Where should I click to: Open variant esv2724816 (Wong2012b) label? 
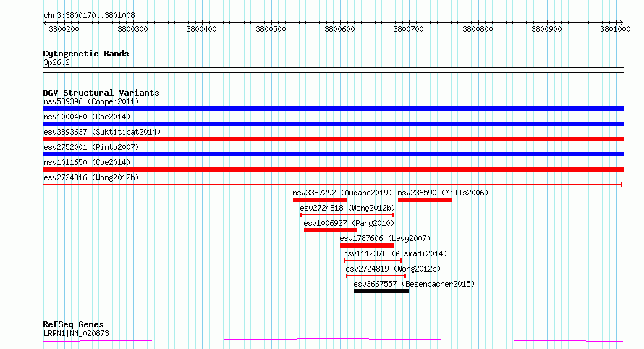[x=91, y=177]
